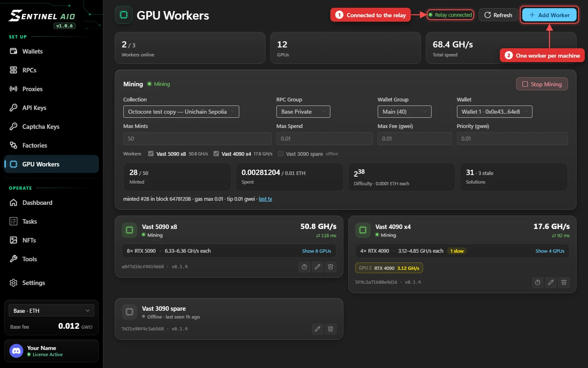This screenshot has height=368, width=588.
Task: Edit the Vast 3090 spare worker with pencil icon
Action: pos(317,329)
